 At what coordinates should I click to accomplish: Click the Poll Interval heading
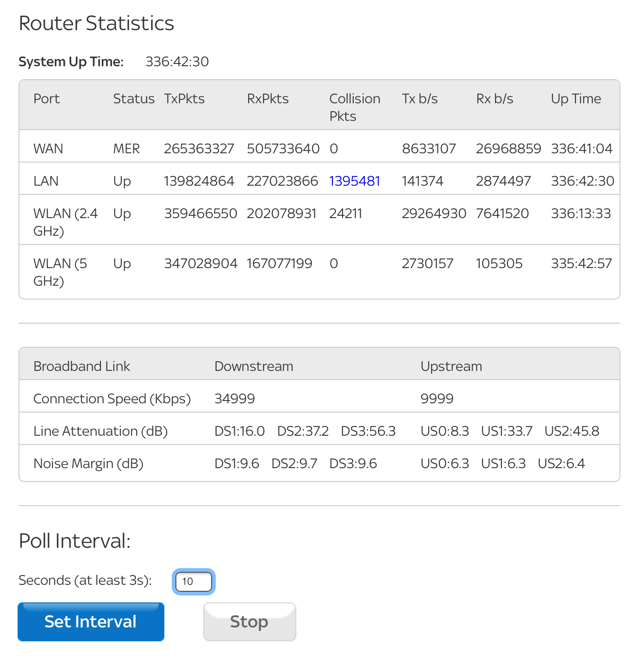pos(75,541)
